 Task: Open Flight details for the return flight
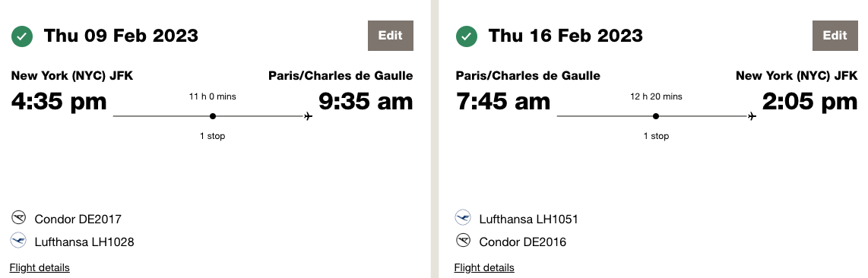pos(484,267)
